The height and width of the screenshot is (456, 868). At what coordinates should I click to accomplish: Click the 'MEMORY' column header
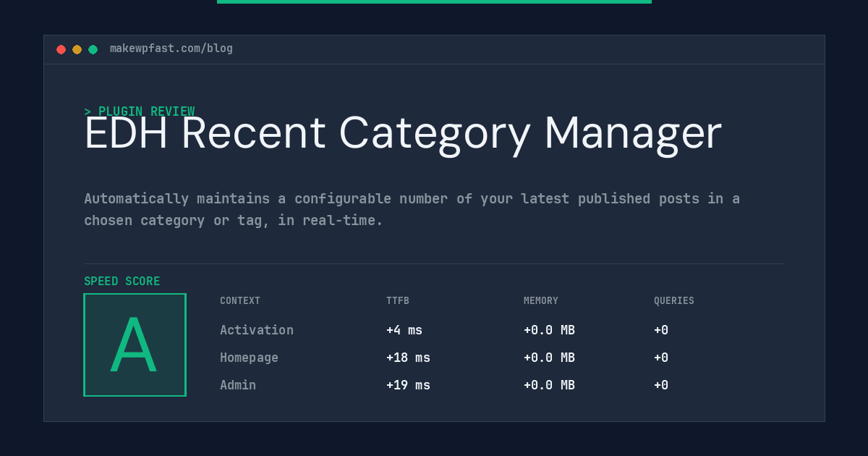point(541,301)
